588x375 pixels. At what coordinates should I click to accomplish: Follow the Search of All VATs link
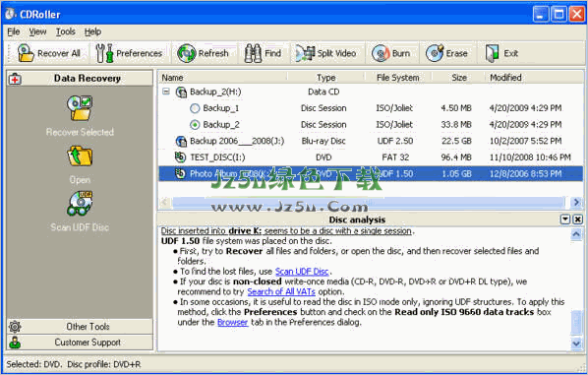[x=281, y=291]
